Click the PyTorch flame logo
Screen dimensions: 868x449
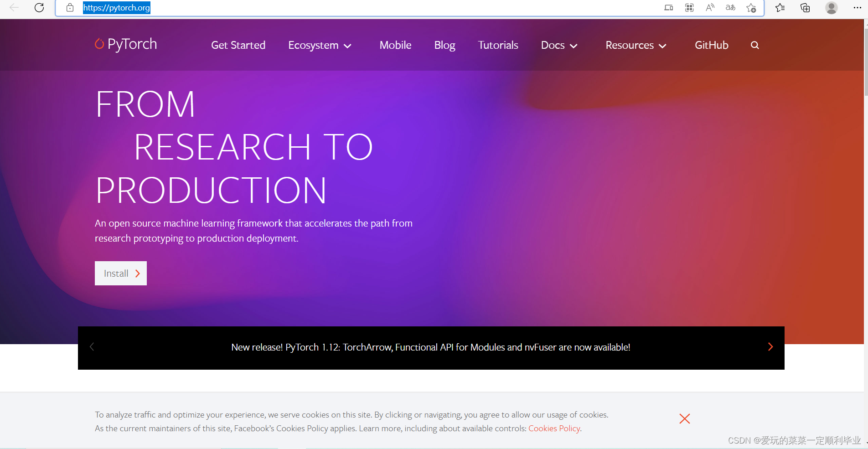(x=99, y=44)
